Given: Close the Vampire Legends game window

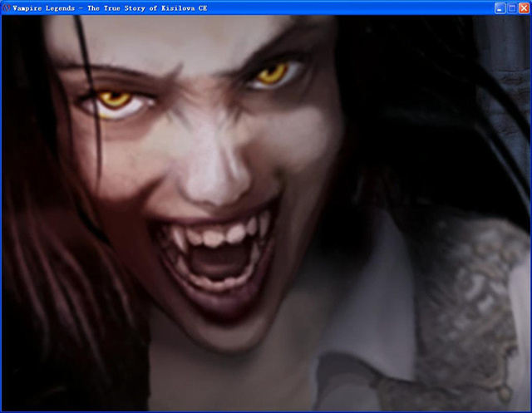Looking at the screenshot, I should tap(525, 8).
